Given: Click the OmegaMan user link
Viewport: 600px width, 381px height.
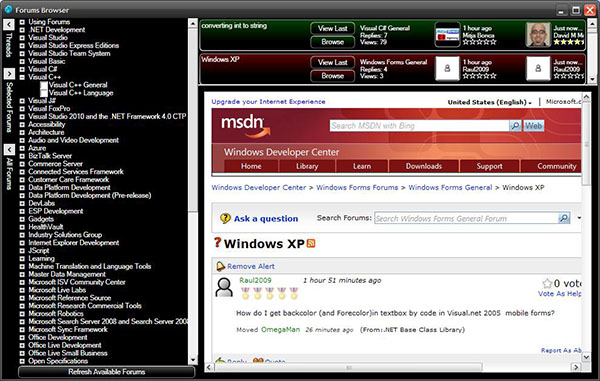Looking at the screenshot, I should (x=280, y=330).
